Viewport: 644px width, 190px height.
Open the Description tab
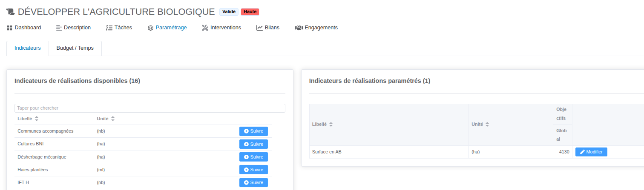tap(73, 28)
